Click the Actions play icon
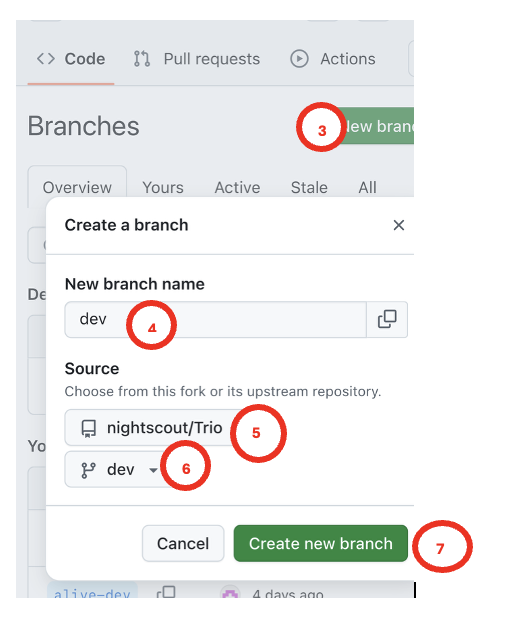Viewport: 516px width, 628px height. [x=299, y=58]
